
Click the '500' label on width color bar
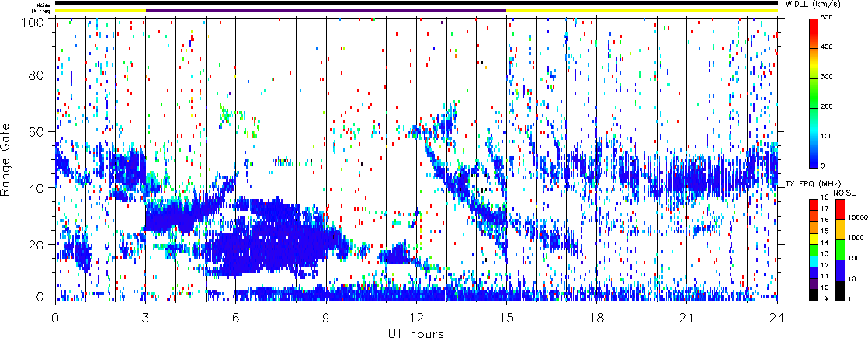tap(827, 19)
